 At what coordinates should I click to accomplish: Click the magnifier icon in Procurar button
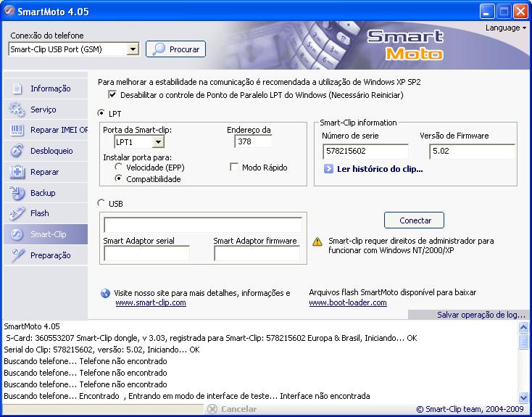tap(159, 49)
